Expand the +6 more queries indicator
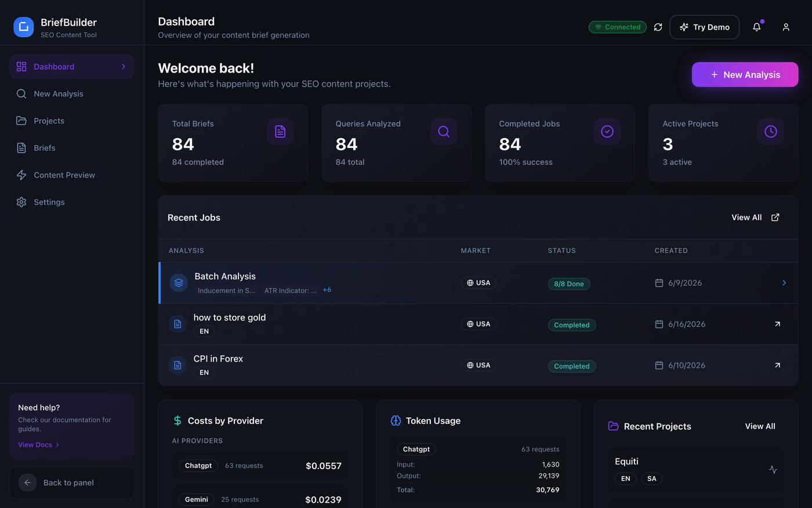Viewport: 812px width, 508px height. coord(327,290)
